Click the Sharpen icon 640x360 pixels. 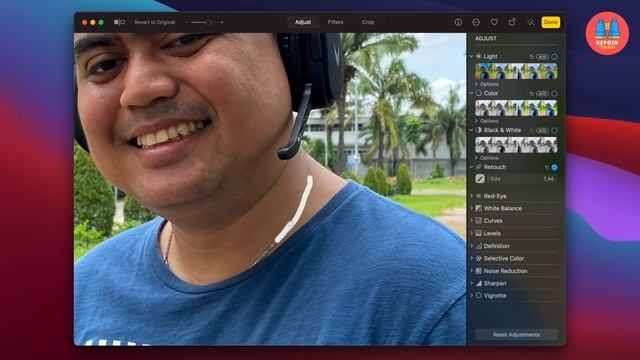pos(479,283)
